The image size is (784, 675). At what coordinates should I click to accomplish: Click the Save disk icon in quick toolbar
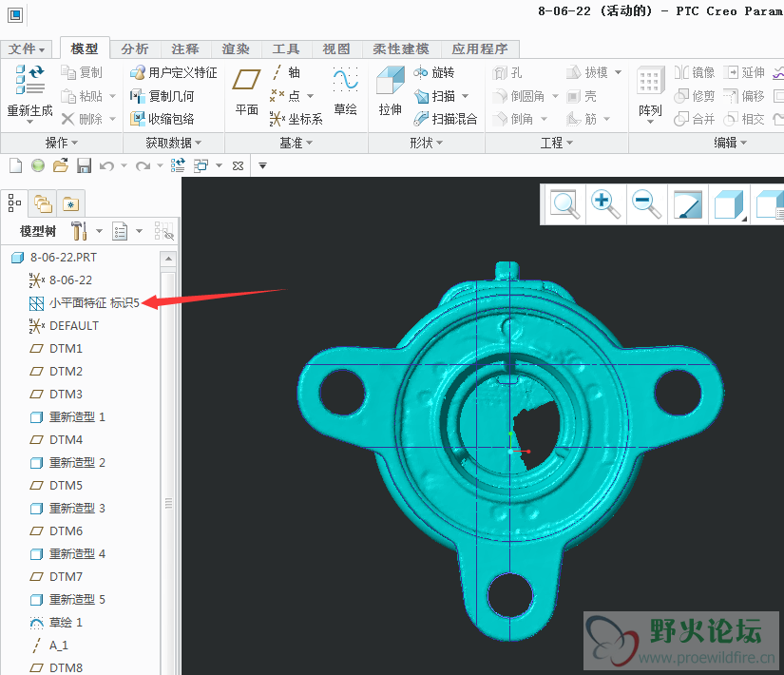tap(84, 165)
